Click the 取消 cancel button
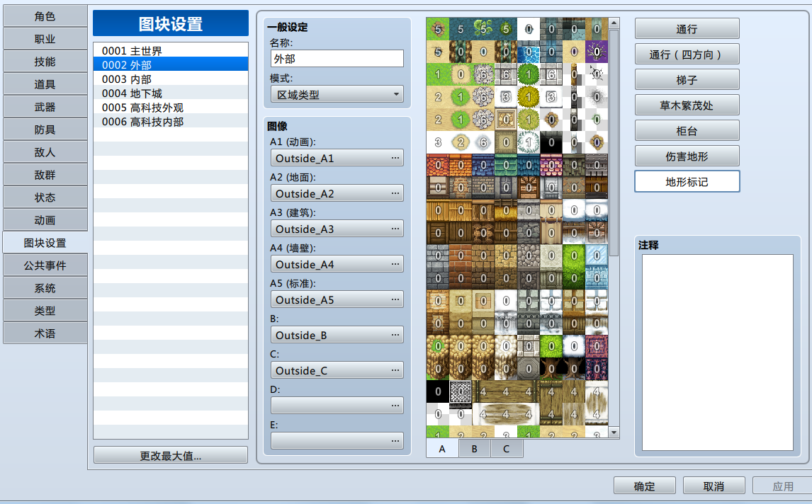Viewport: 812px width, 504px height. [x=714, y=486]
